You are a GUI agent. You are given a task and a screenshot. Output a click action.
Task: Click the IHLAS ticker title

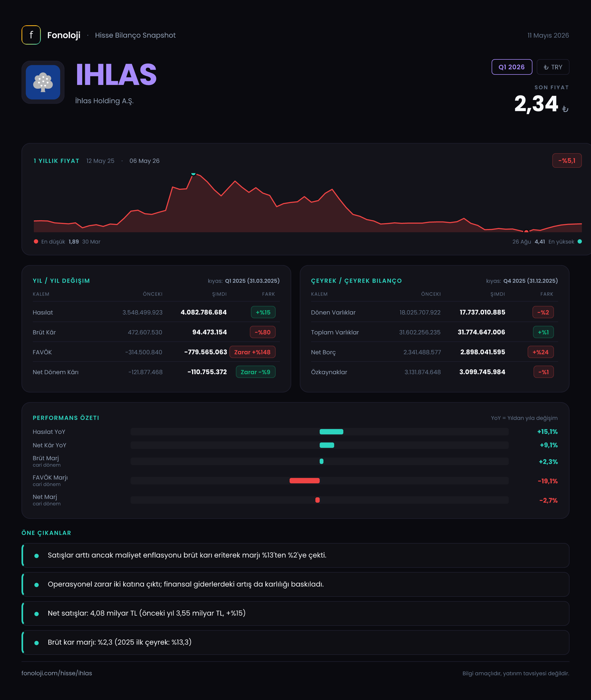pyautogui.click(x=116, y=74)
